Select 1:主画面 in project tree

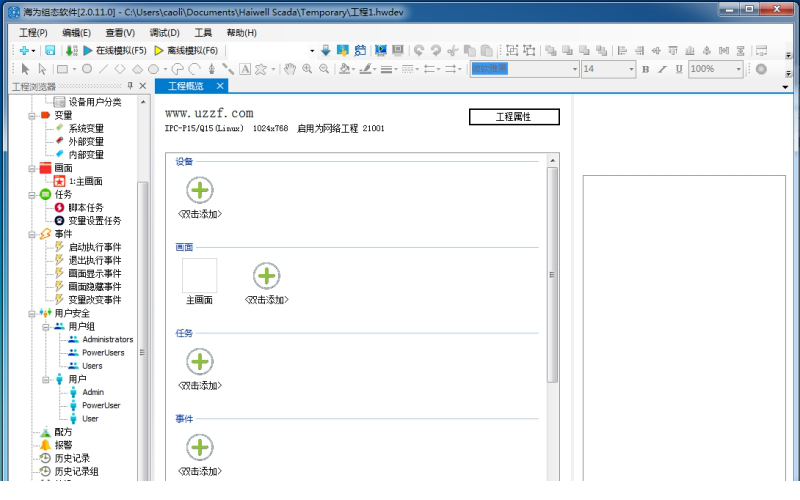click(x=86, y=181)
